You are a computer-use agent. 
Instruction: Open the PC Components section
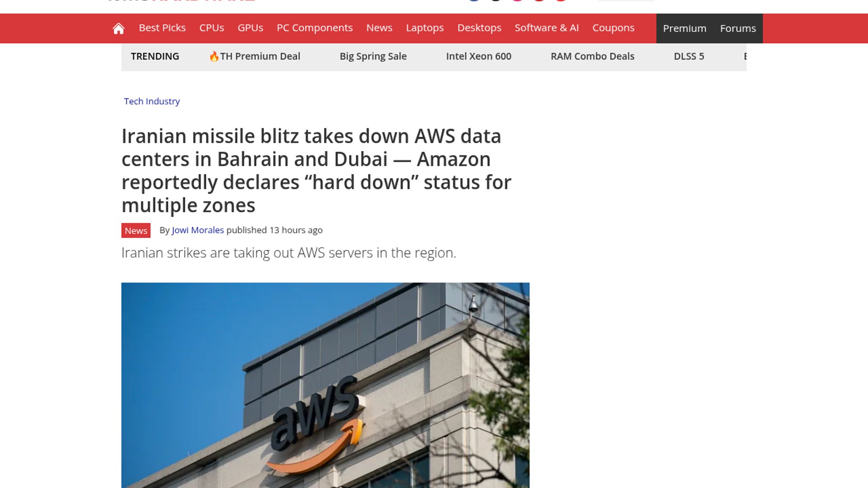(x=315, y=28)
